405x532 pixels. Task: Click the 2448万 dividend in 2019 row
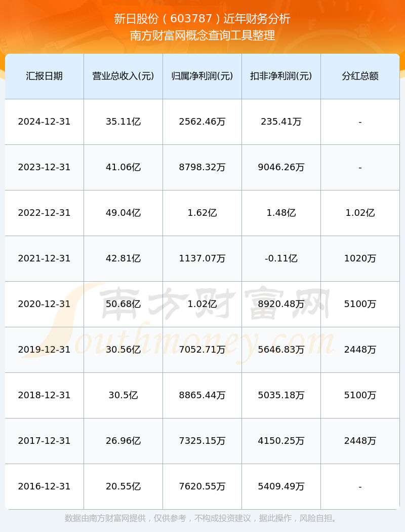[360, 350]
